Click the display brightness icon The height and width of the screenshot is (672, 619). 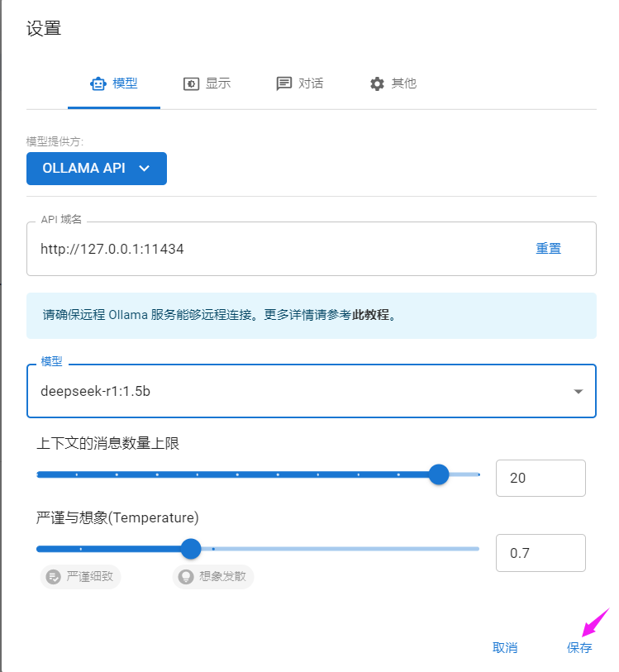point(191,83)
